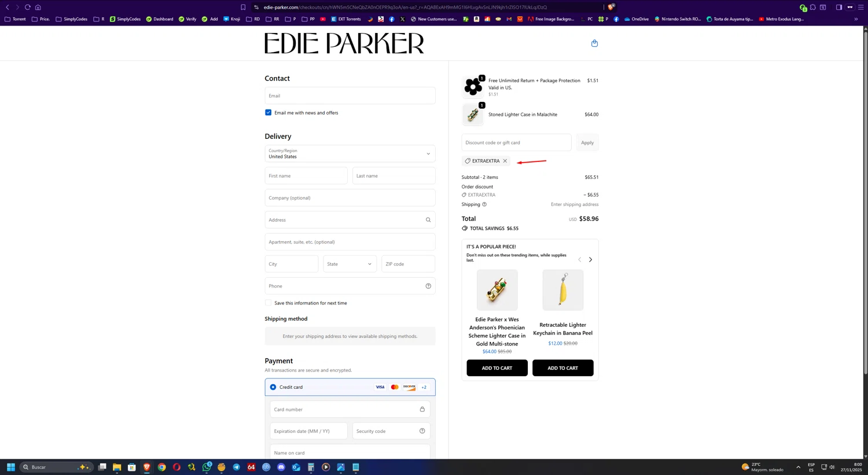Open the Dashboard bookmark
Viewport: 868px width, 475px height.
[x=160, y=19]
